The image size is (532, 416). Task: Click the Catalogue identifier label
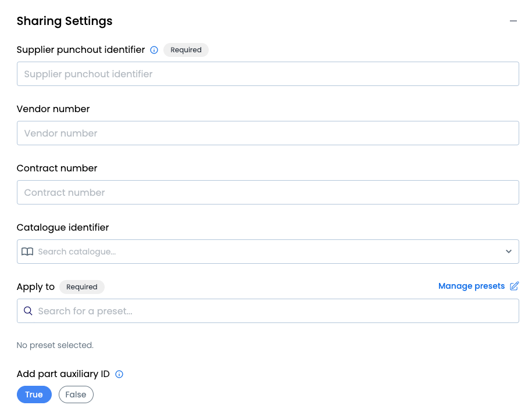pos(63,228)
